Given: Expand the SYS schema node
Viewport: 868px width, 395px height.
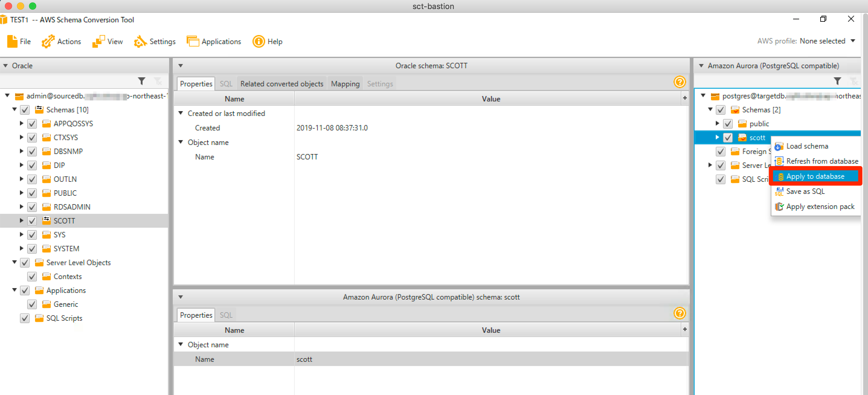Looking at the screenshot, I should point(21,234).
